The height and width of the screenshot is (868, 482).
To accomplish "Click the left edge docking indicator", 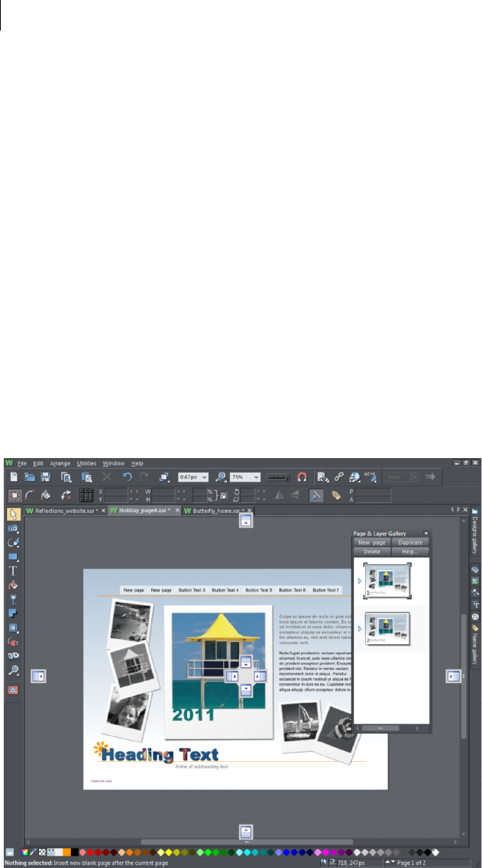I will (x=38, y=676).
